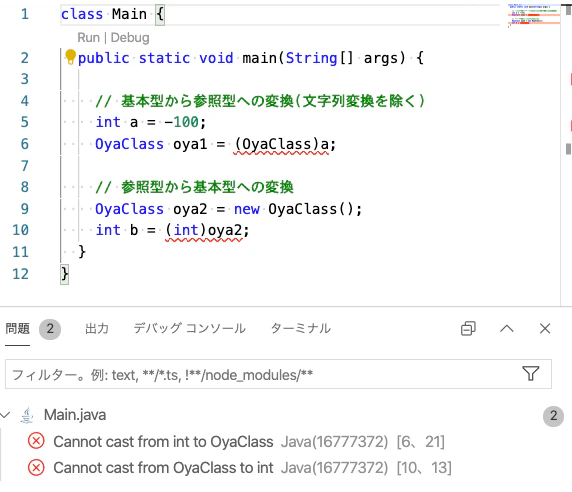Click the Main.java error count badge
This screenshot has height=492, width=572.
553,416
